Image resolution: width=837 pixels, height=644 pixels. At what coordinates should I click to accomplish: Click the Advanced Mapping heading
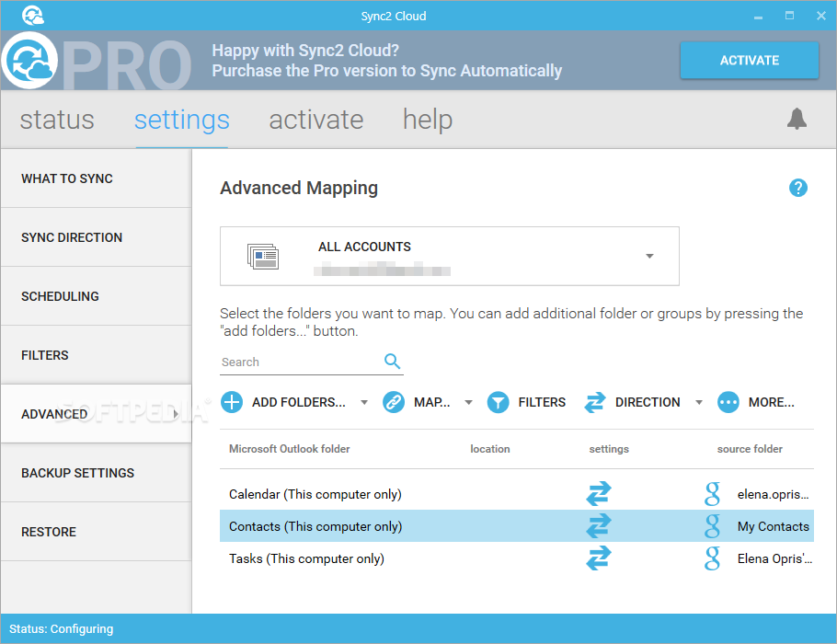click(x=299, y=188)
